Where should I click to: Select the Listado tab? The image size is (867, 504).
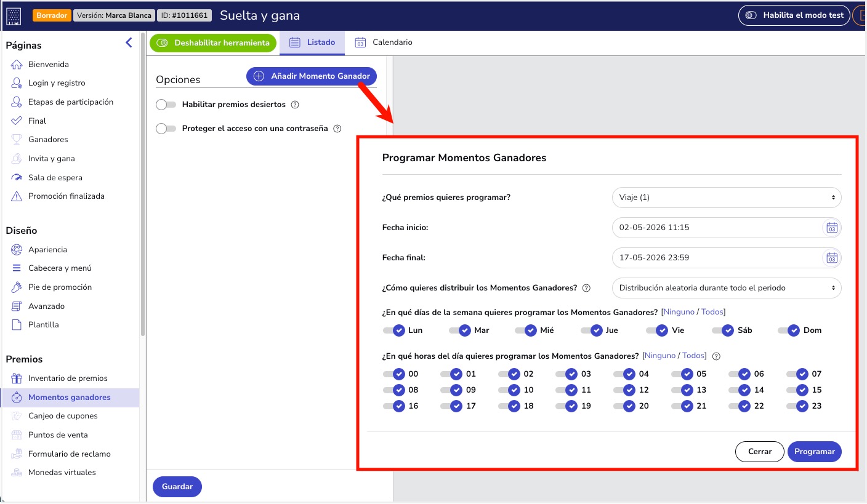[312, 42]
